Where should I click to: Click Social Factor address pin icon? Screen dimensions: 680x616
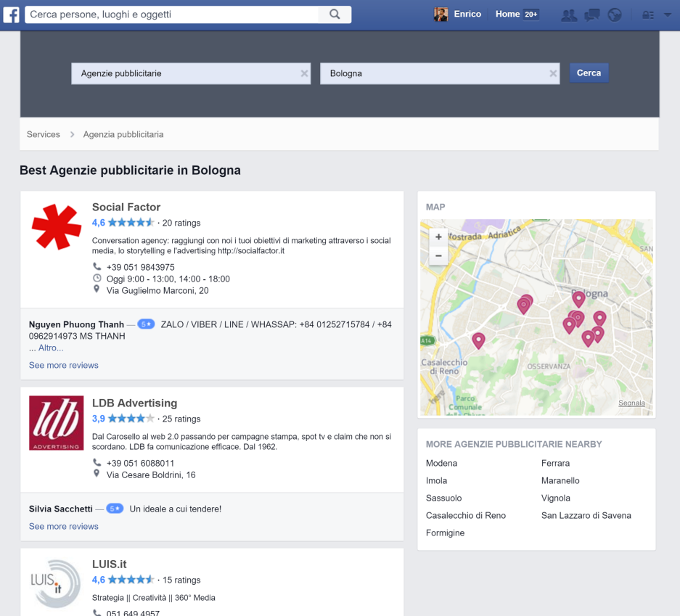pyautogui.click(x=97, y=289)
